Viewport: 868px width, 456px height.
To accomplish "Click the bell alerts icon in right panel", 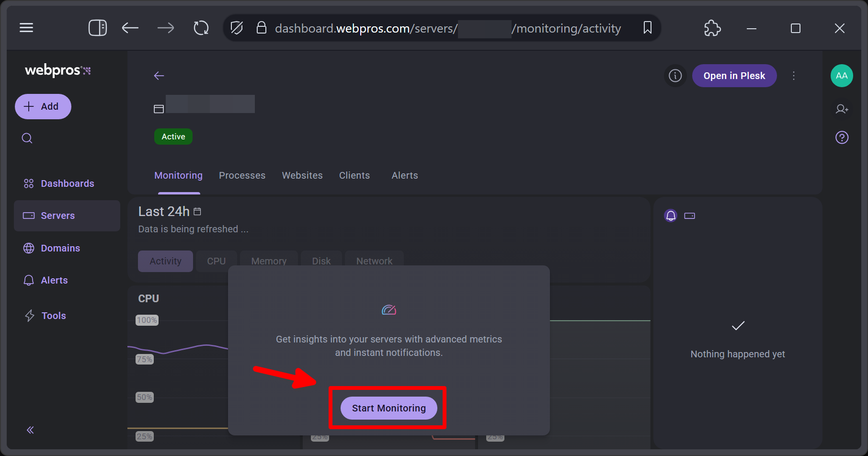I will pyautogui.click(x=671, y=216).
